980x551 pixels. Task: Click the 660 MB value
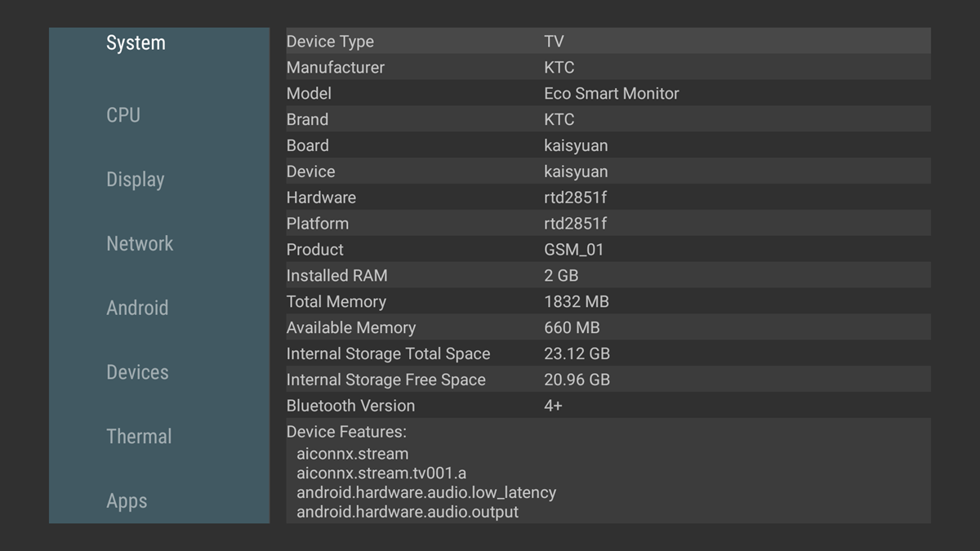(x=572, y=329)
